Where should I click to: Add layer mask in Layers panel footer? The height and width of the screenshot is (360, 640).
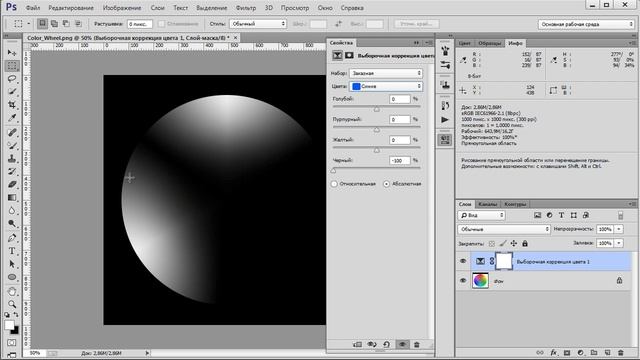click(567, 353)
